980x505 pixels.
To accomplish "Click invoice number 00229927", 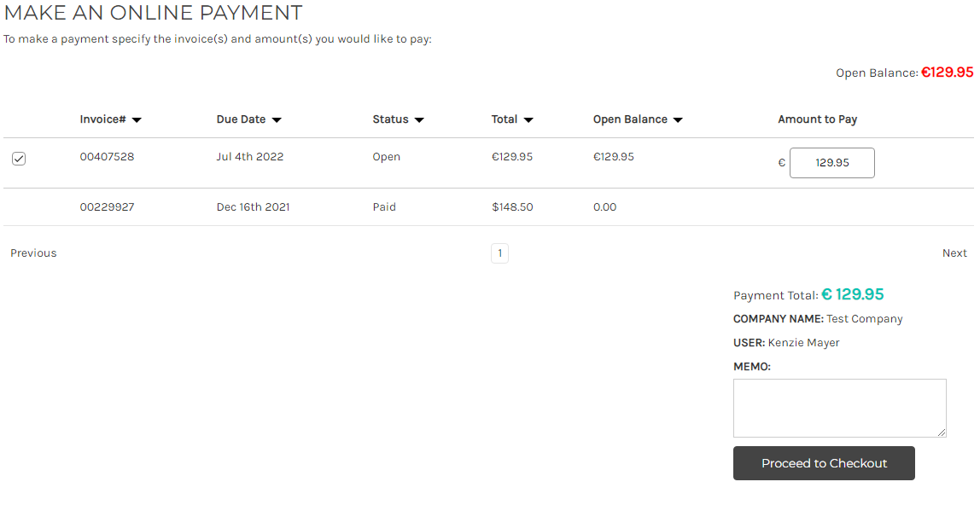I will coord(107,206).
